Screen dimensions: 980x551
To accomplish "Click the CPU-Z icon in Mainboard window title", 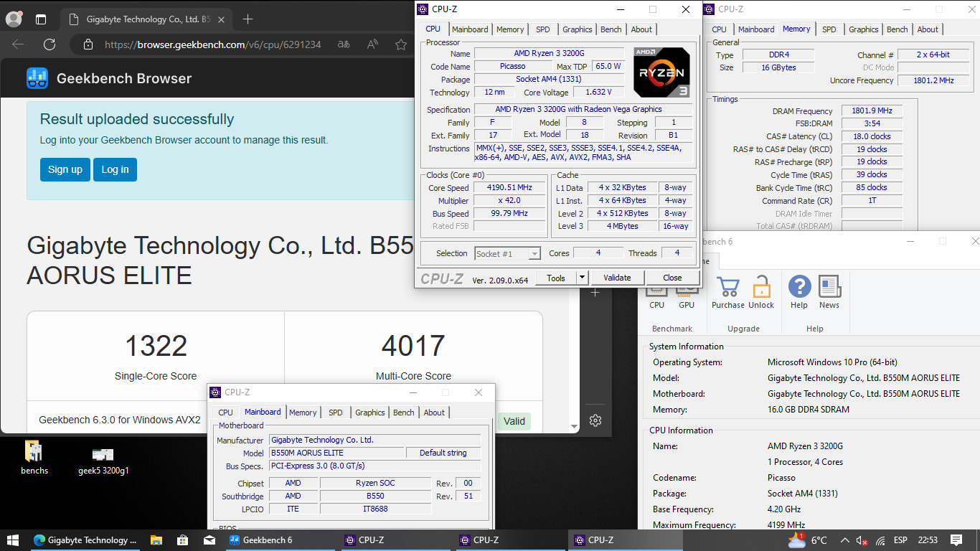I will click(215, 392).
